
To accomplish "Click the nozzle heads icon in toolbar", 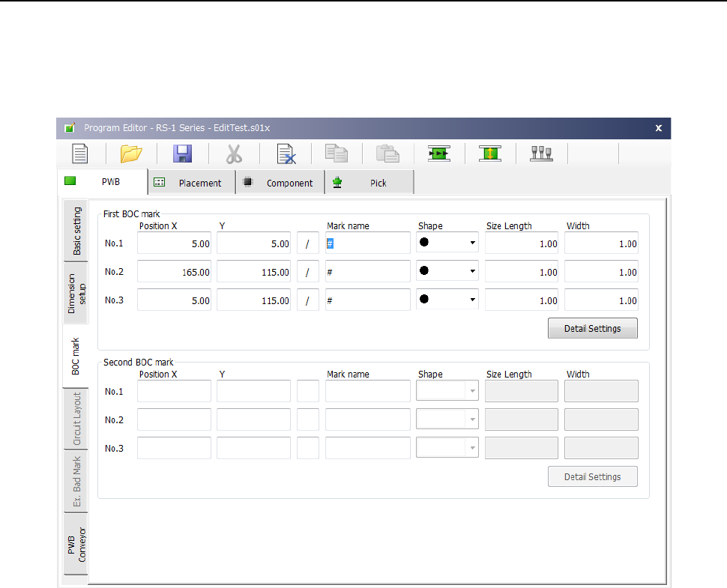I will 541,154.
